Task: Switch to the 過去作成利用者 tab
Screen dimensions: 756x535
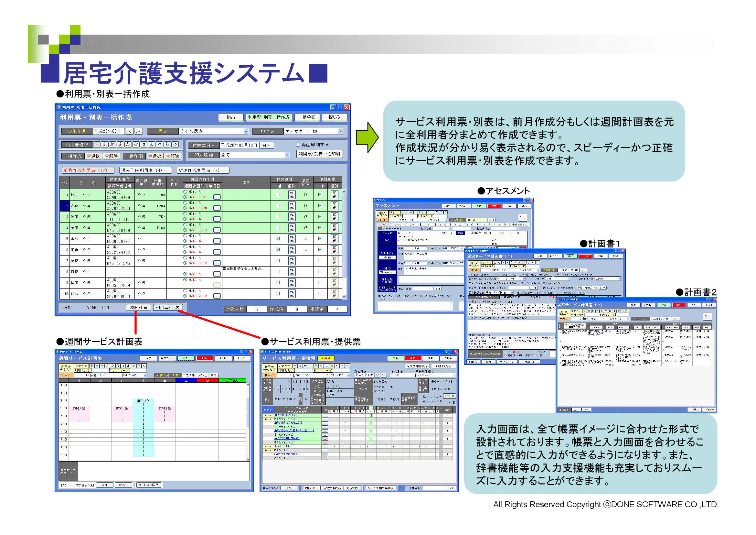Action: 145,170
